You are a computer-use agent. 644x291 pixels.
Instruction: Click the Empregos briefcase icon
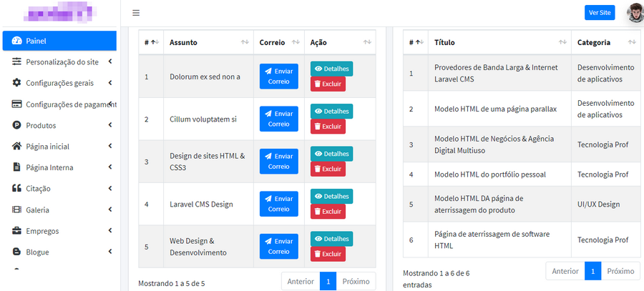click(x=16, y=231)
